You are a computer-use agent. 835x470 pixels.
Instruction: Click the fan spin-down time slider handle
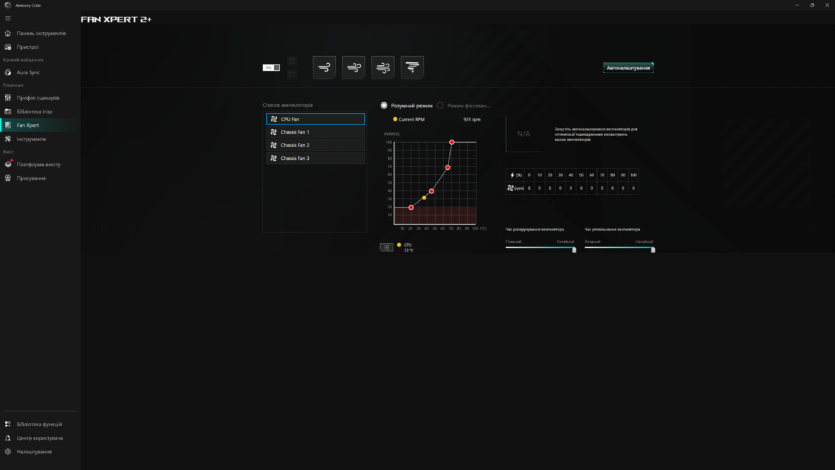tap(653, 249)
